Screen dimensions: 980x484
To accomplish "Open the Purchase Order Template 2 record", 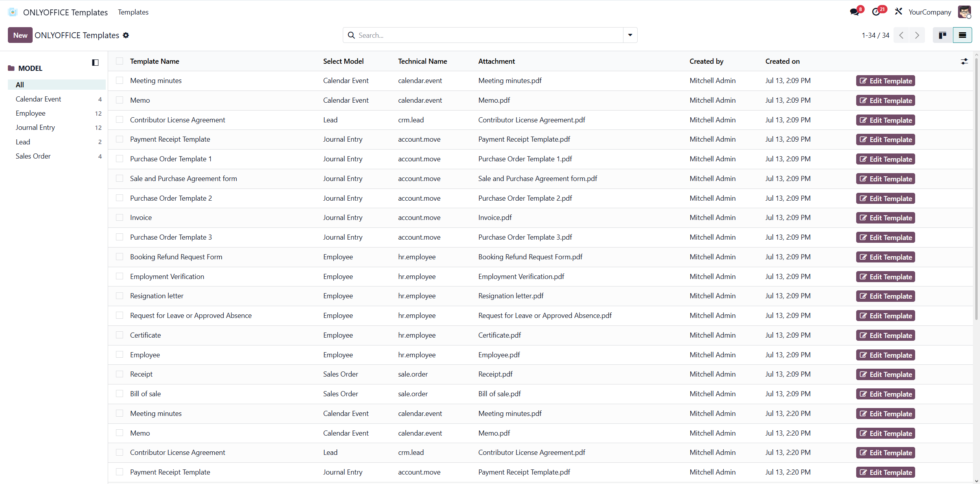I will tap(171, 198).
